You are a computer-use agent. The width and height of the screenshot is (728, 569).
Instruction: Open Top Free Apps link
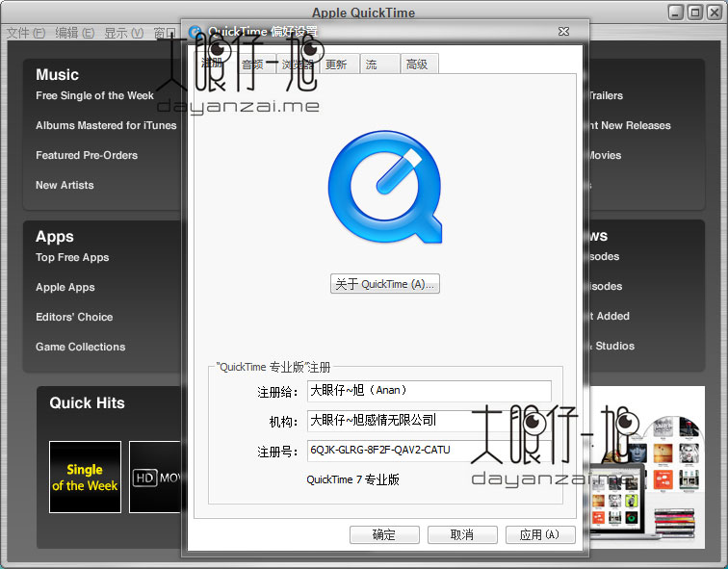click(x=72, y=257)
